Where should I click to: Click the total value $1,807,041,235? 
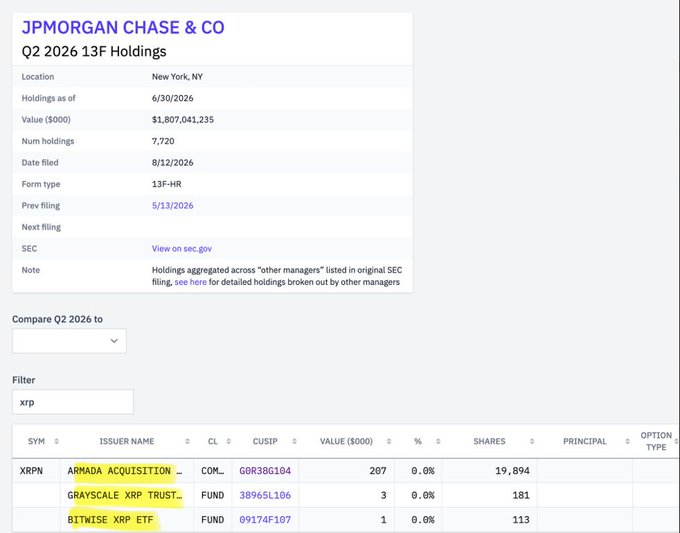pyautogui.click(x=183, y=120)
